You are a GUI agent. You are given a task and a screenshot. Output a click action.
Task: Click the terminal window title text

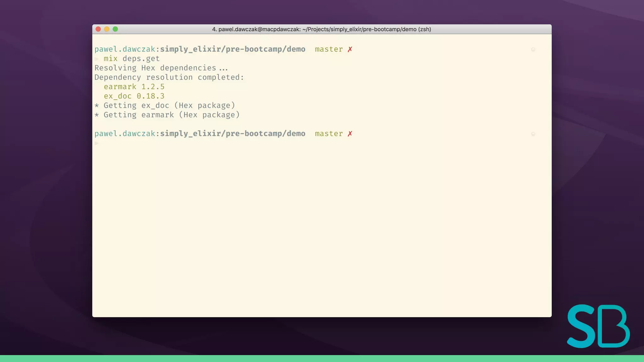click(x=321, y=29)
